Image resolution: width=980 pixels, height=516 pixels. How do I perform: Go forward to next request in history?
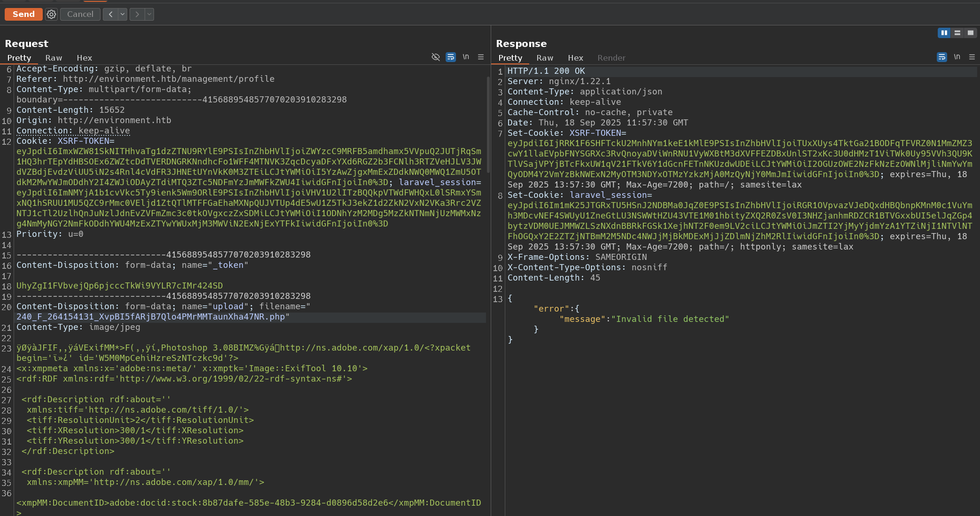tap(137, 14)
